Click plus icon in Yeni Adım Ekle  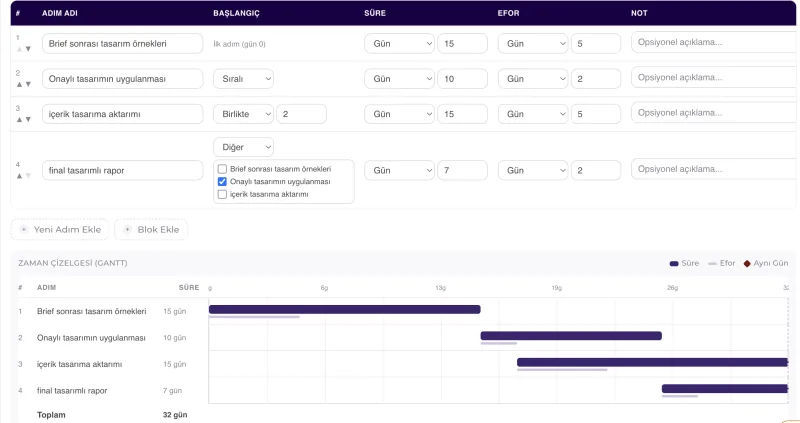coord(23,230)
